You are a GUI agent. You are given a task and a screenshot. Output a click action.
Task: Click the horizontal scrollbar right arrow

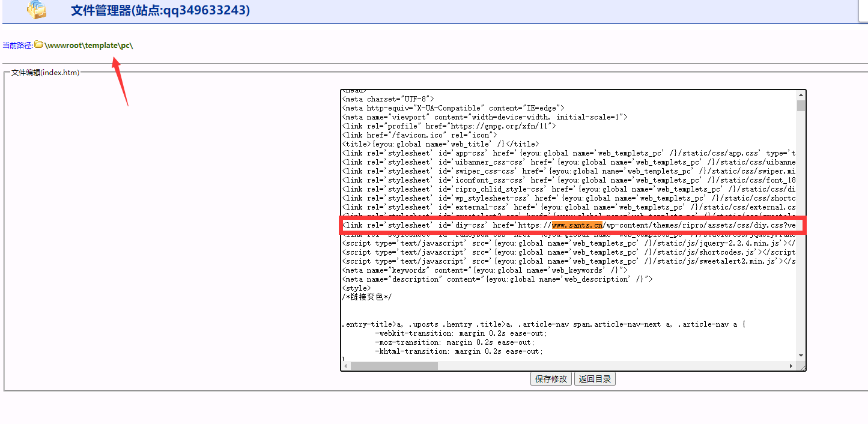791,366
